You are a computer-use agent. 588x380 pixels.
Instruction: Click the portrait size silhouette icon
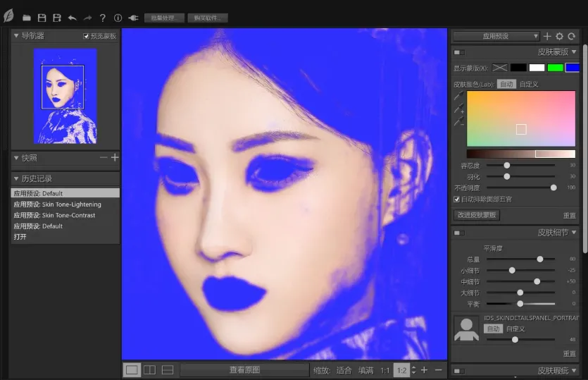point(466,329)
